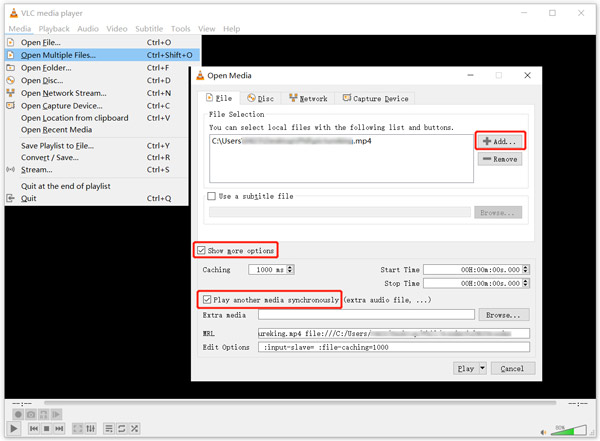Choose Open Disc... entry
Screen dimensions: 600x441
point(97,80)
